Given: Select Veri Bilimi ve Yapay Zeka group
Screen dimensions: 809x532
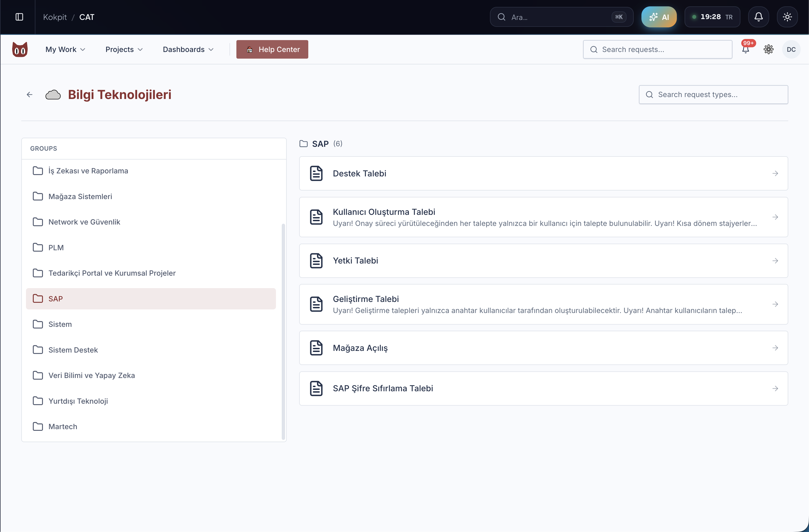Looking at the screenshot, I should coord(151,375).
